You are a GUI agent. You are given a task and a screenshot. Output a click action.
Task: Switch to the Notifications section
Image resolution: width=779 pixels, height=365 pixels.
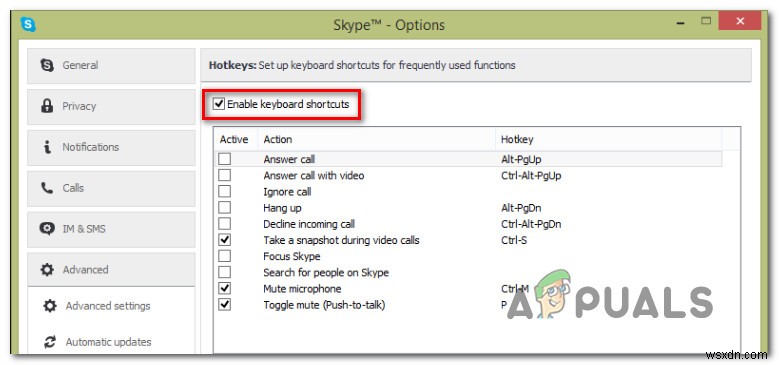[x=111, y=147]
